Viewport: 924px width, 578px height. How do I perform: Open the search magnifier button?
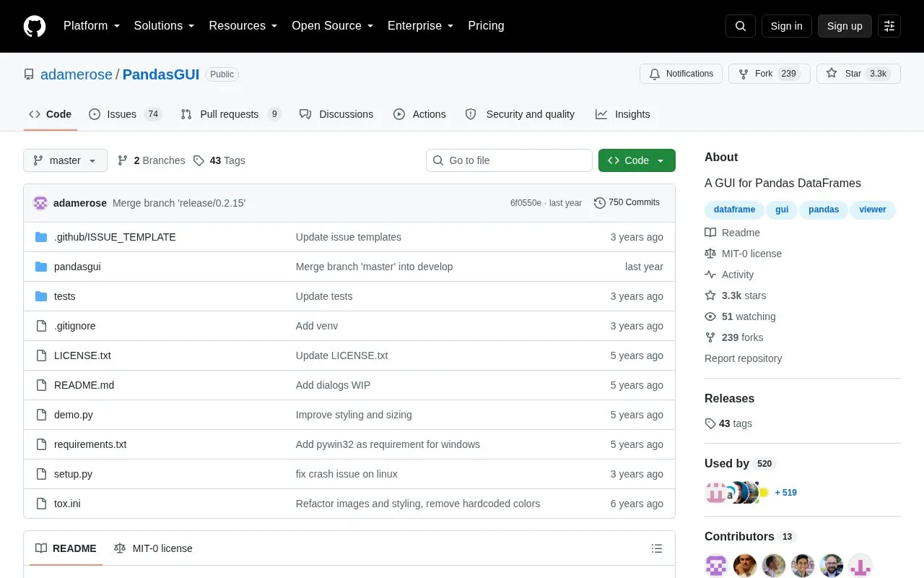[741, 26]
